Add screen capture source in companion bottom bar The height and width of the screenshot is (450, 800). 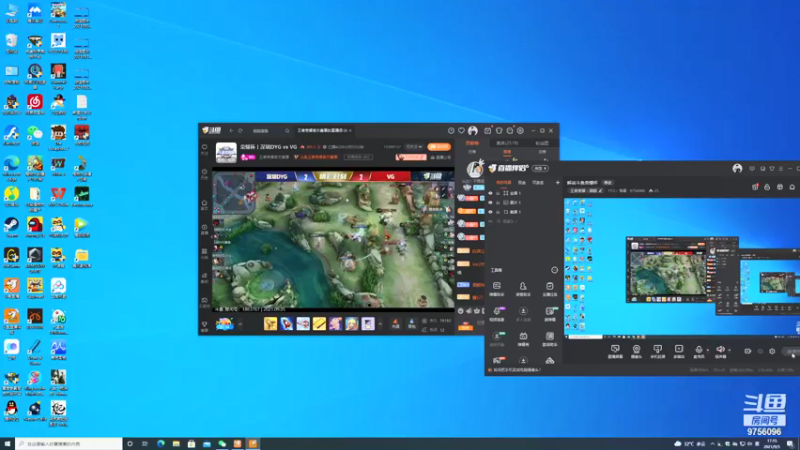615,351
